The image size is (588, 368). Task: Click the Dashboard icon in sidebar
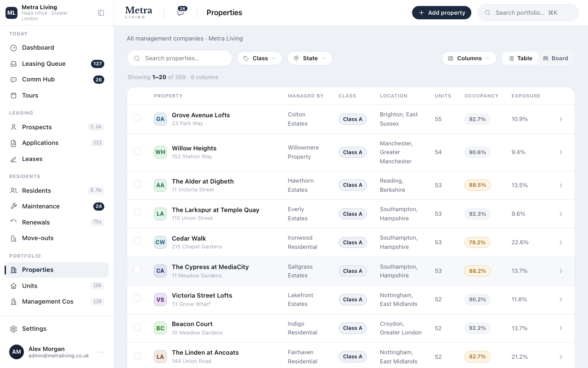point(13,48)
